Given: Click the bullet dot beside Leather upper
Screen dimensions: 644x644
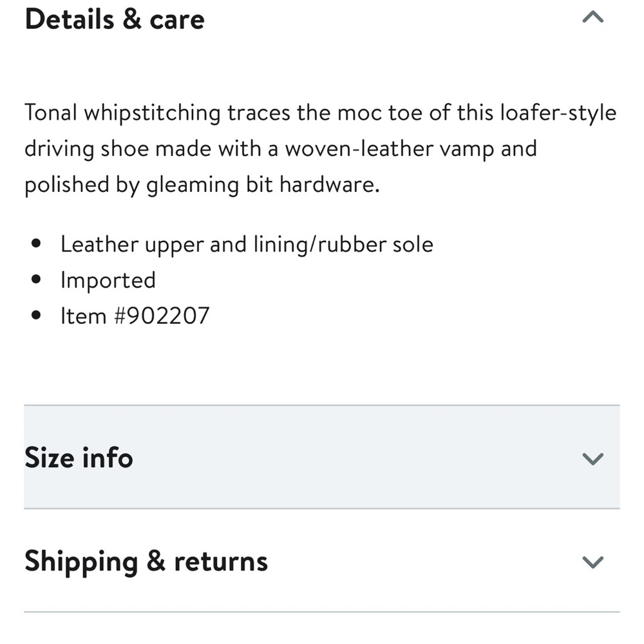Looking at the screenshot, I should [36, 245].
